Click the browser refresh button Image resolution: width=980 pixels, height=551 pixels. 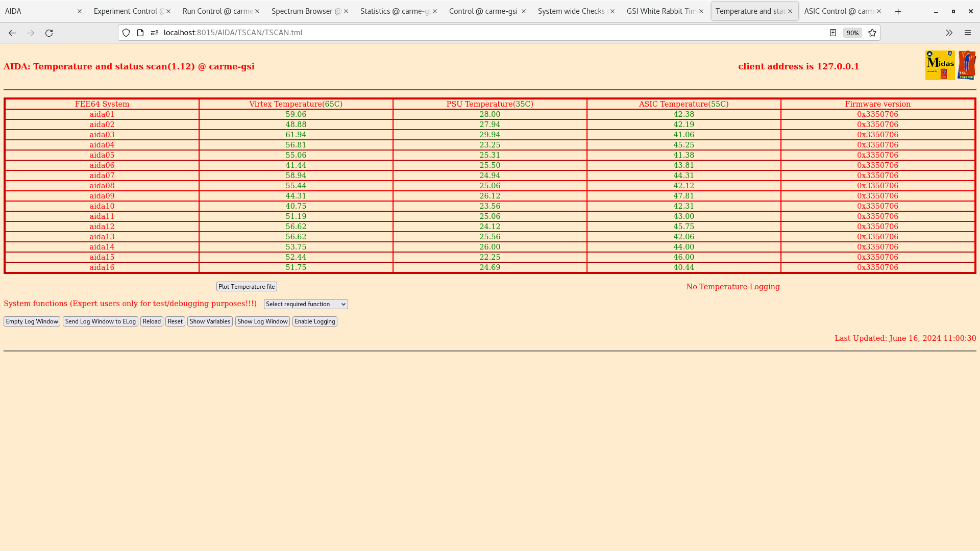coord(49,32)
